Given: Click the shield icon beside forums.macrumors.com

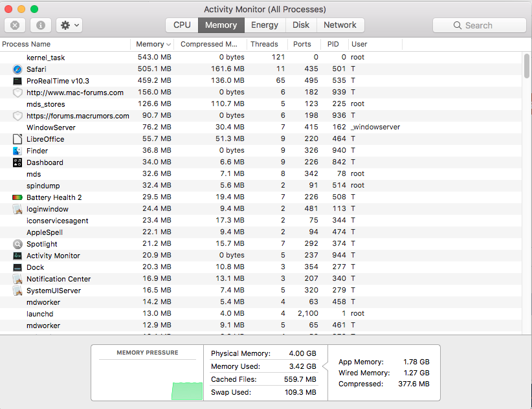Looking at the screenshot, I should pos(17,116).
